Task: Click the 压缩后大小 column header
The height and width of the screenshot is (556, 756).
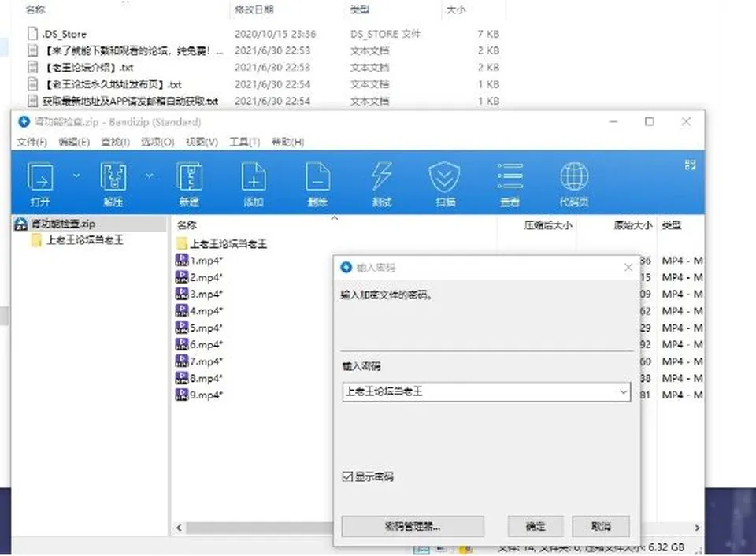Action: [548, 225]
